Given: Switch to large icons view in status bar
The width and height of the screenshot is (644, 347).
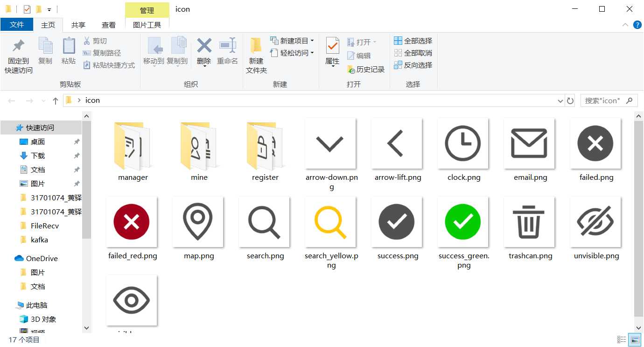Looking at the screenshot, I should [634, 340].
